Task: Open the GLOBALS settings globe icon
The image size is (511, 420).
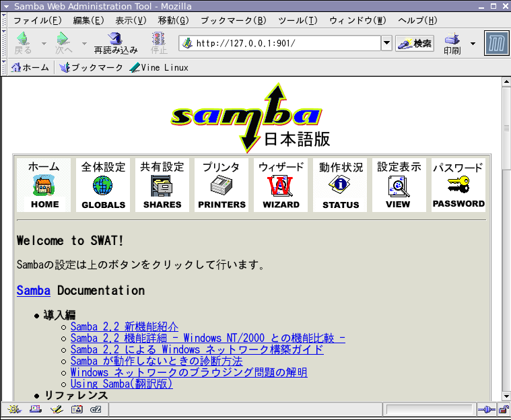Action: pos(103,184)
